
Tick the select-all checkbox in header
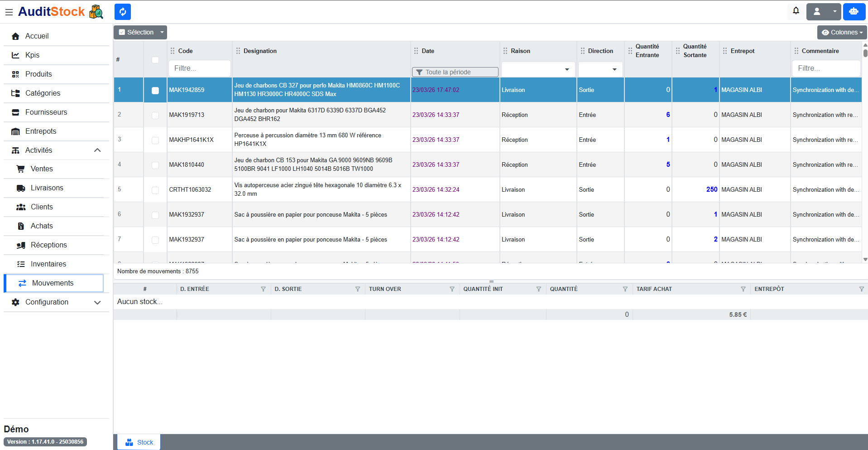point(155,60)
